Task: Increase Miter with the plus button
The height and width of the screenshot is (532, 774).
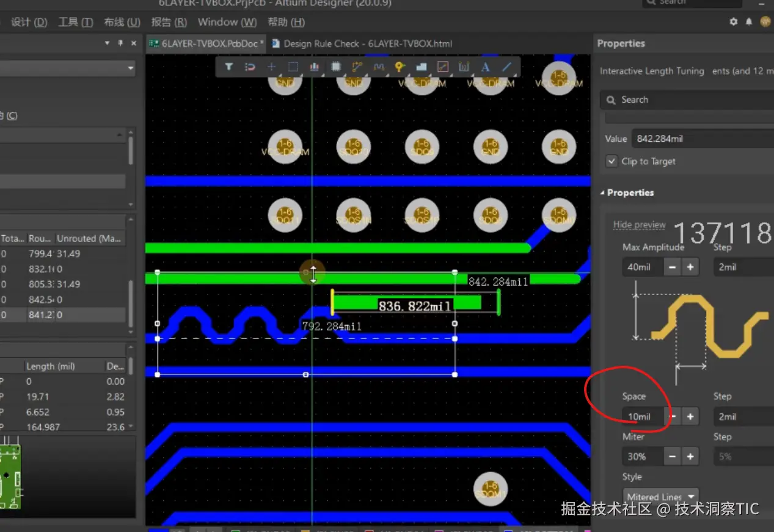Action: (x=690, y=456)
